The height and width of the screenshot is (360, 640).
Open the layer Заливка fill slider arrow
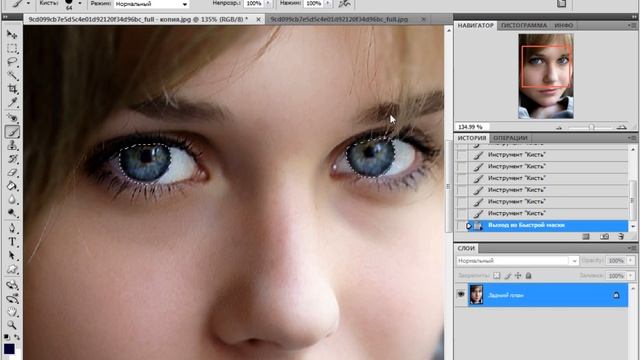click(x=631, y=276)
